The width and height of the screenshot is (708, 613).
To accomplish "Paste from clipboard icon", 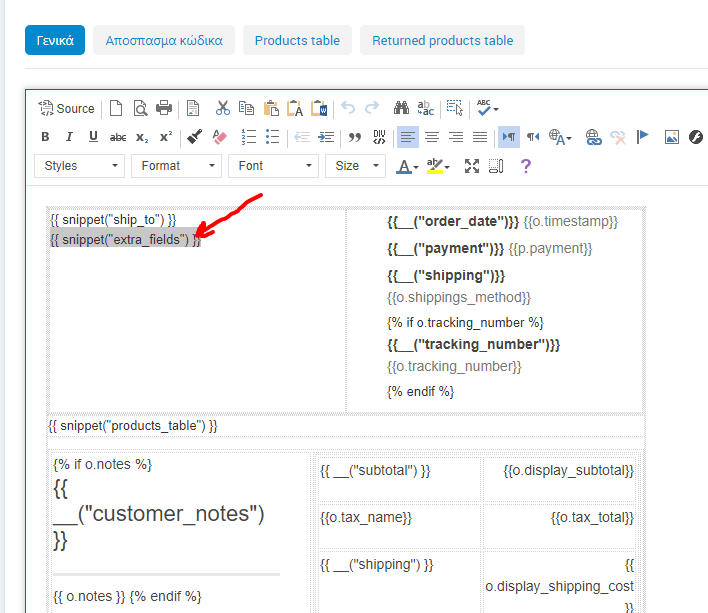I will 271,109.
